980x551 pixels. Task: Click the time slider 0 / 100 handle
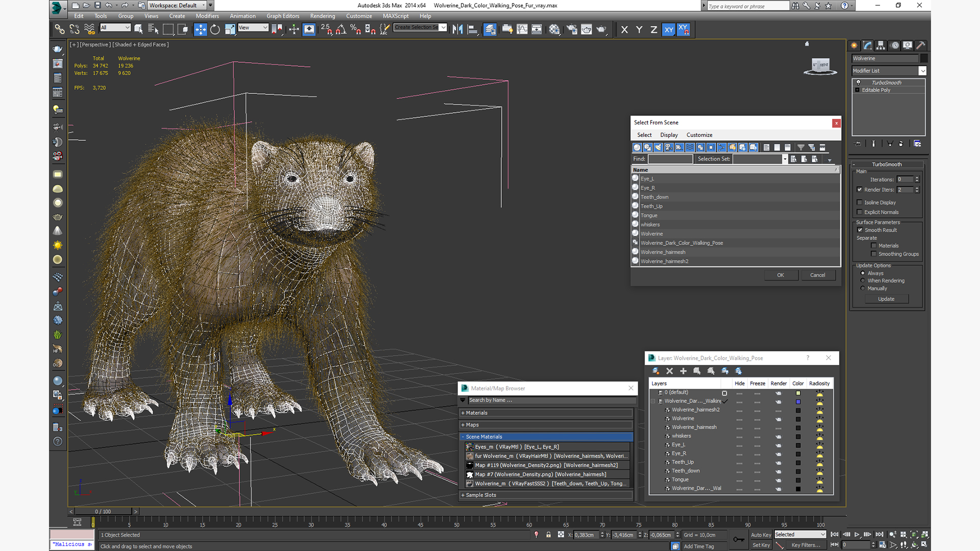point(103,511)
